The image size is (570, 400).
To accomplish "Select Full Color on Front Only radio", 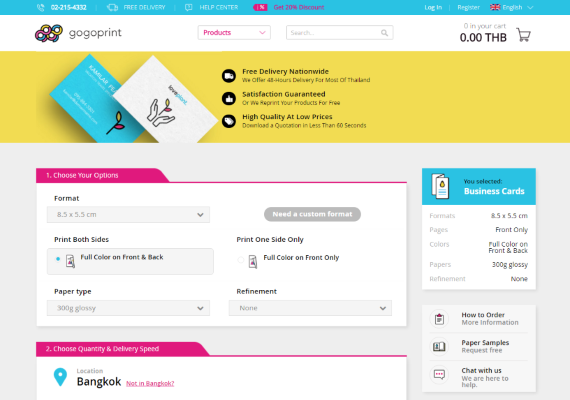I will (x=240, y=260).
